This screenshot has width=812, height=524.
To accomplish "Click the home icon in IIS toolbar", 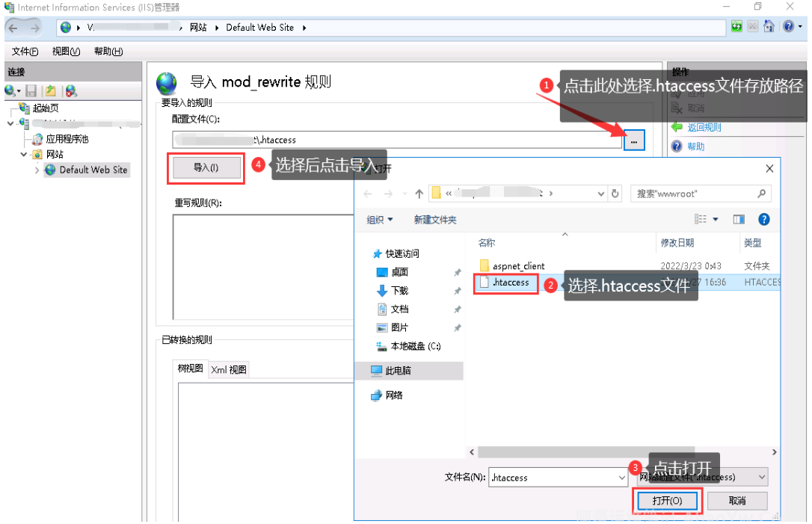I will [769, 27].
